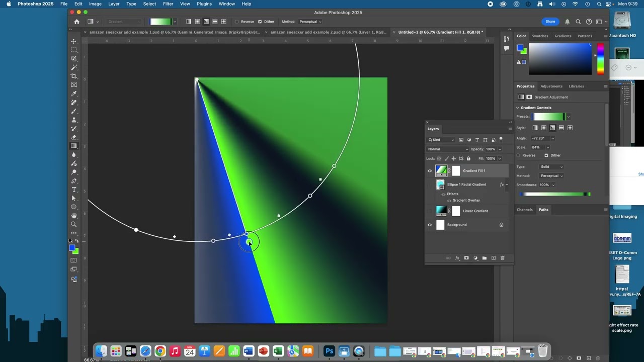Viewport: 644px width, 362px height.
Task: Disable Dither checkbox in options bar
Action: [260, 22]
